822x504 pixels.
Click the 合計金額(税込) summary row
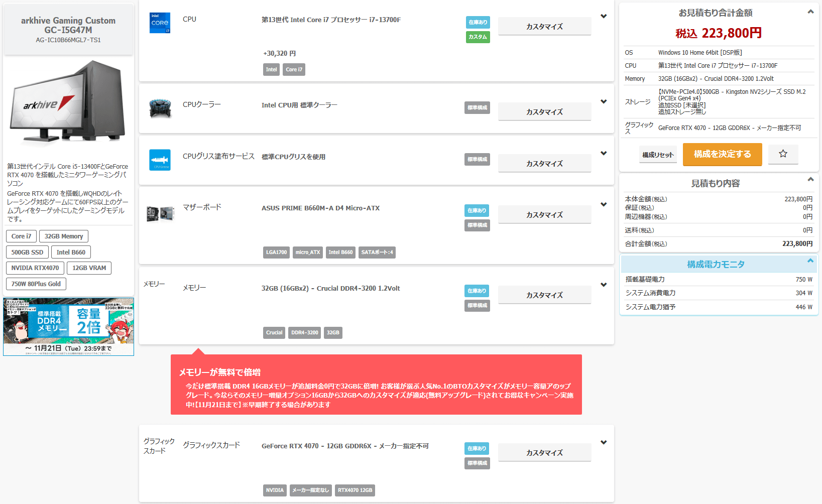point(719,244)
